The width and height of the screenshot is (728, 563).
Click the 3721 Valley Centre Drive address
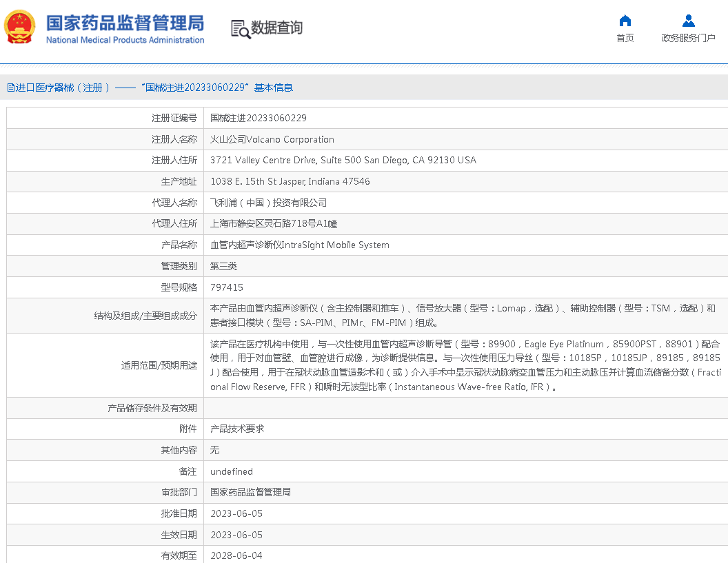(343, 160)
